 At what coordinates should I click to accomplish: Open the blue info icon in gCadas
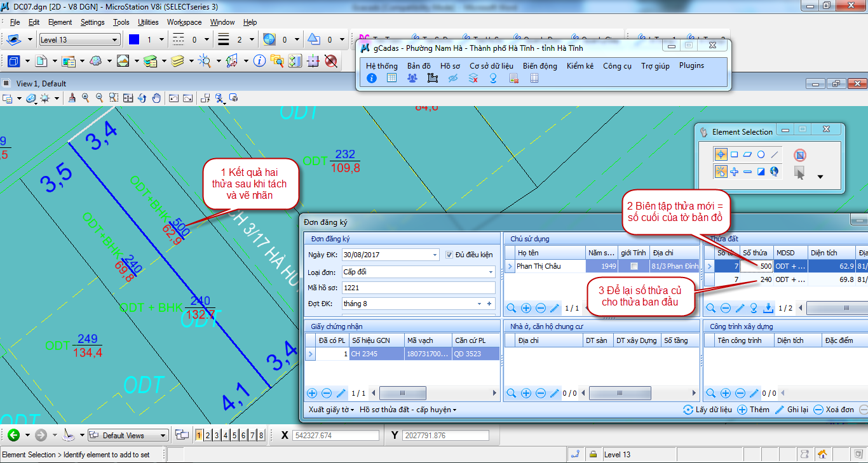click(372, 78)
